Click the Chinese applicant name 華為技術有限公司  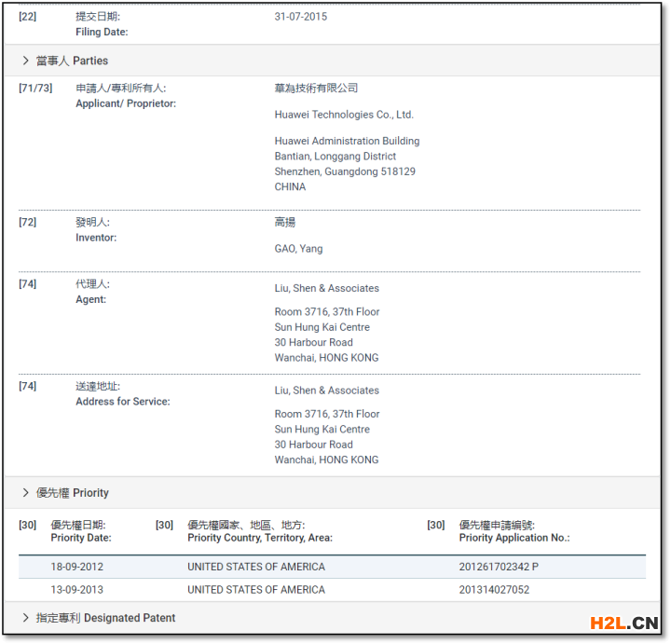click(x=316, y=88)
